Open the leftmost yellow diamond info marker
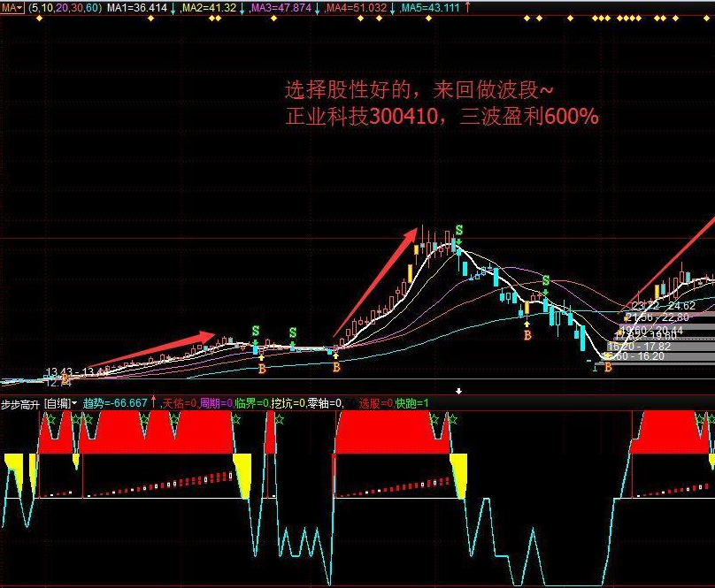Screen dimensions: 715x588 [39, 19]
